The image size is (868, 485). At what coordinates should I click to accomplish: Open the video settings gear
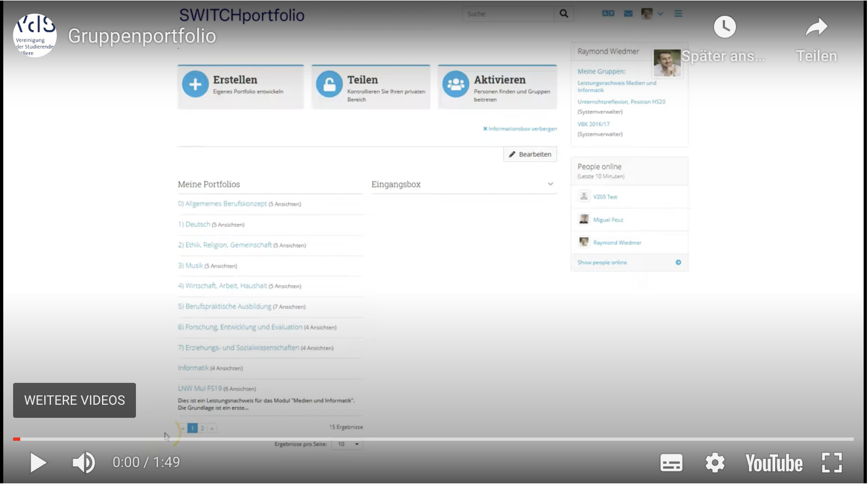(x=715, y=463)
